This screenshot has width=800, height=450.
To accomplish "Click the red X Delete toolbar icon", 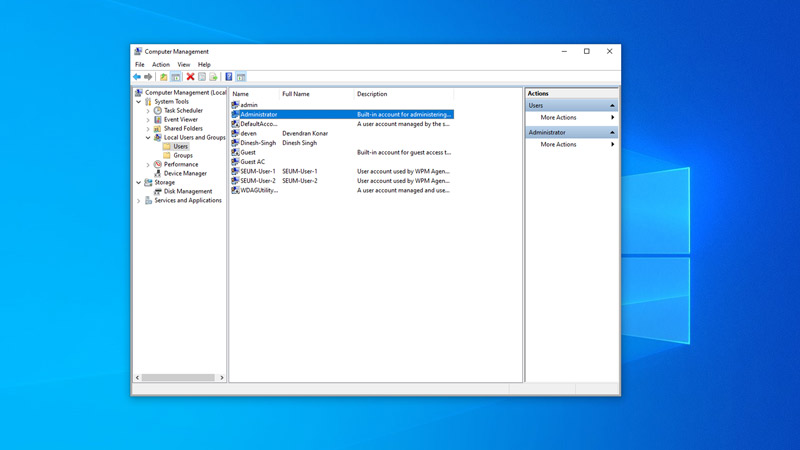I will pyautogui.click(x=190, y=77).
